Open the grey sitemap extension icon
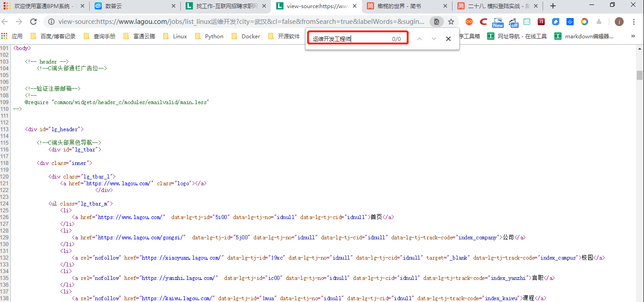Image resolution: width=644 pixels, height=302 pixels. point(598,22)
